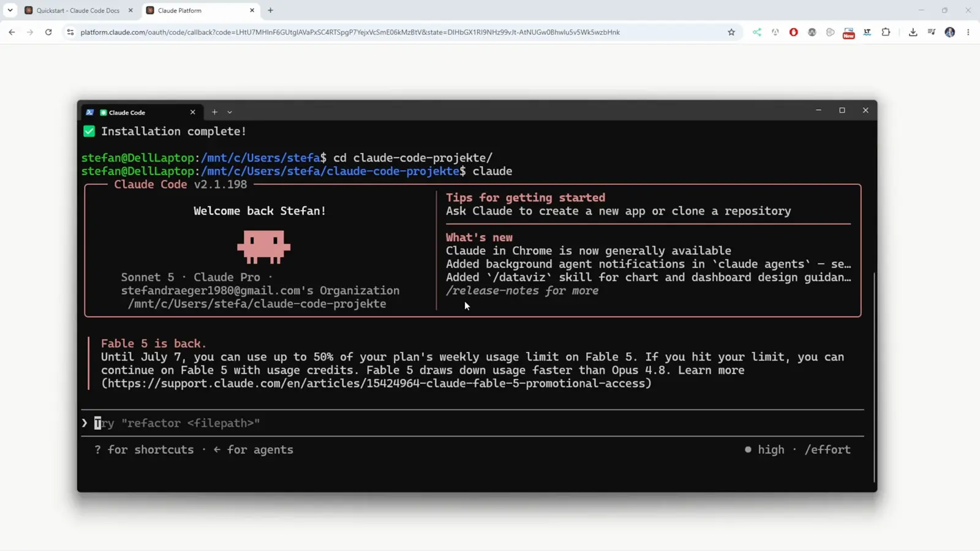Go forward in the browser
The image size is (980, 551).
point(30,32)
